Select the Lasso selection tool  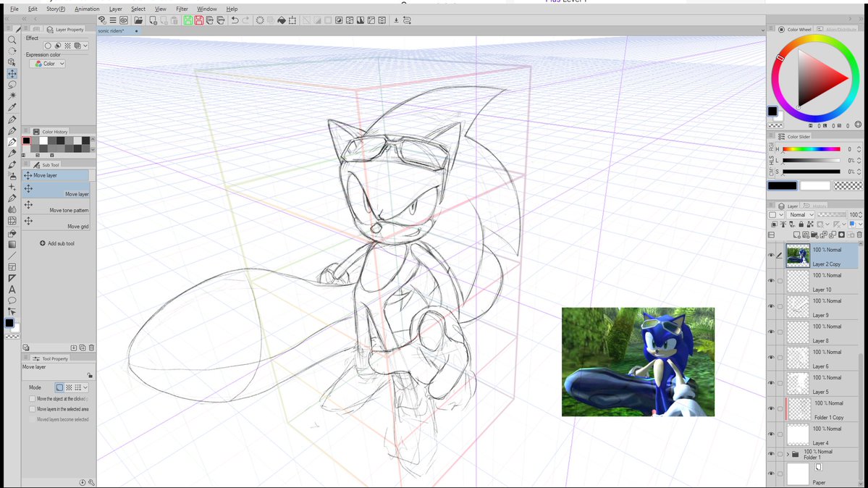coord(12,85)
